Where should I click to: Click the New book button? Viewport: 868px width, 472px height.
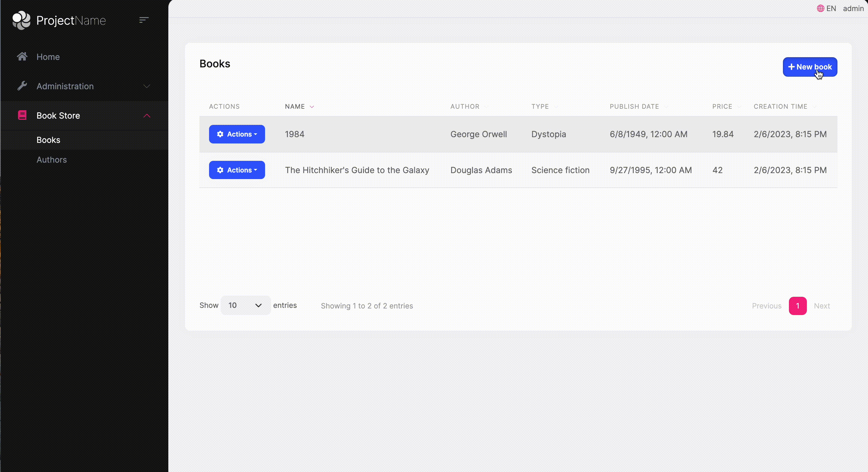coord(810,67)
